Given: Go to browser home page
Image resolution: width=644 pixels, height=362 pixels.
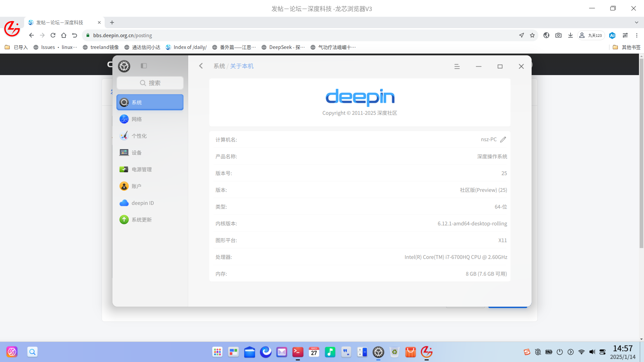Looking at the screenshot, I should click(x=64, y=35).
